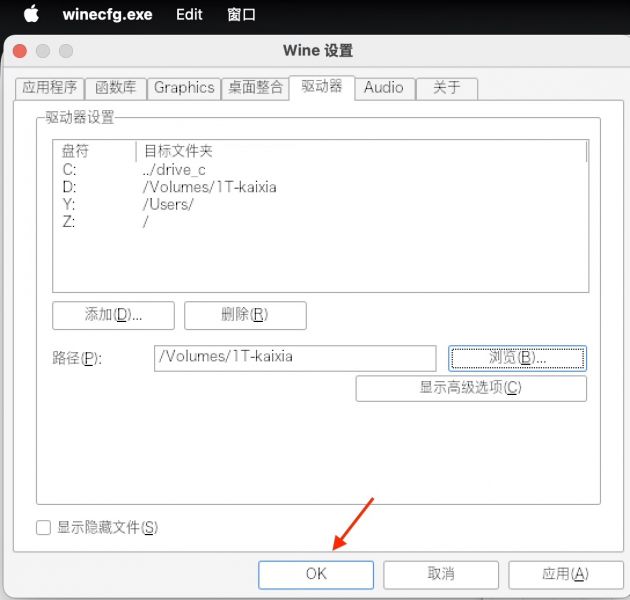The height and width of the screenshot is (600, 630).
Task: Click the 取消 cancel button
Action: [x=441, y=574]
